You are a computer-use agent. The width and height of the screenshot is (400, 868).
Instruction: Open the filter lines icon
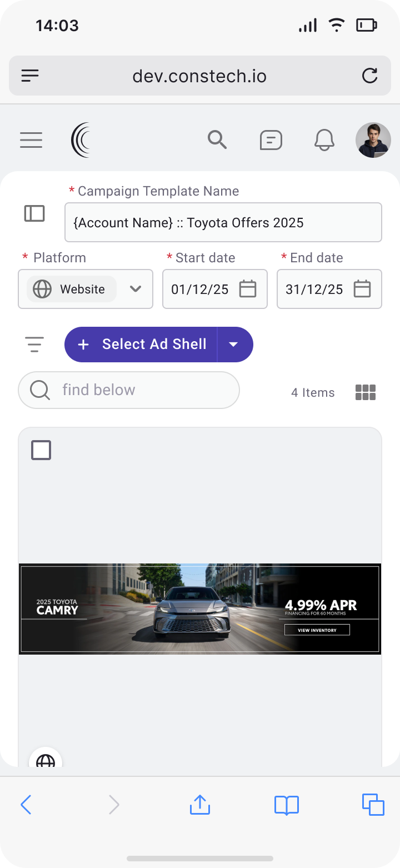click(34, 345)
